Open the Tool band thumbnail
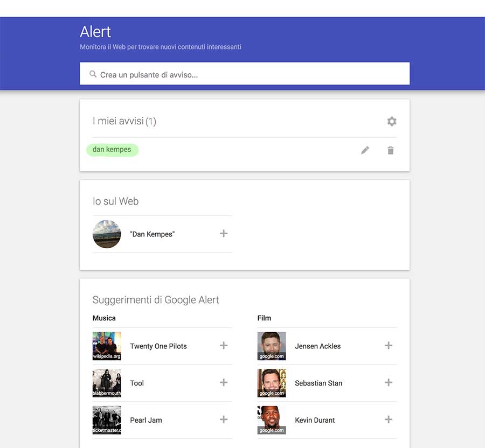Screen dimensions: 485x448 [107, 383]
